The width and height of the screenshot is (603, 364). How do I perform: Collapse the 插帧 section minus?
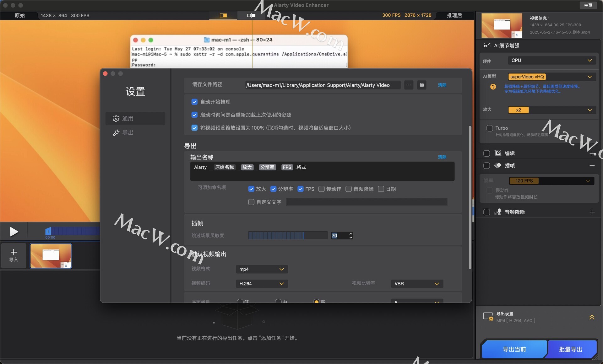[x=592, y=165]
